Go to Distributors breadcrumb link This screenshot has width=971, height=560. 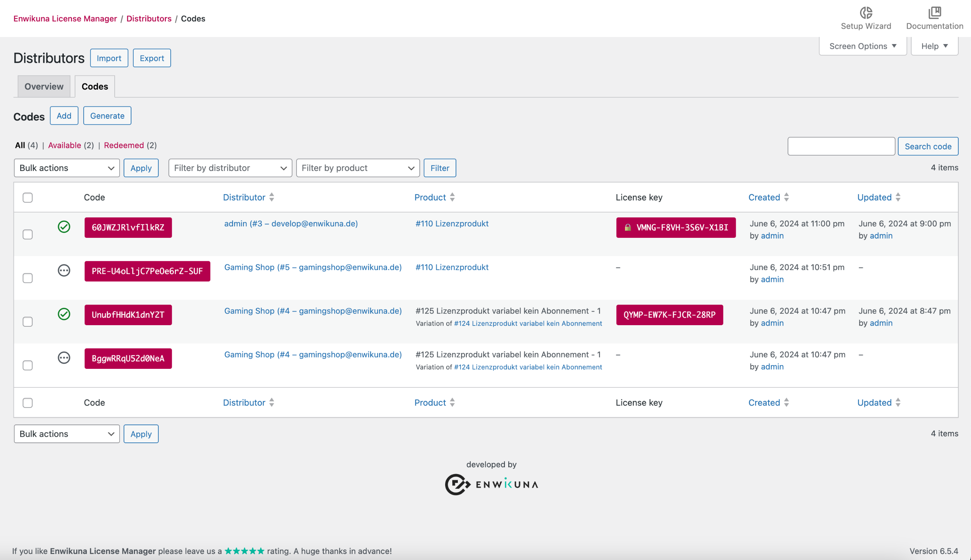tap(149, 18)
